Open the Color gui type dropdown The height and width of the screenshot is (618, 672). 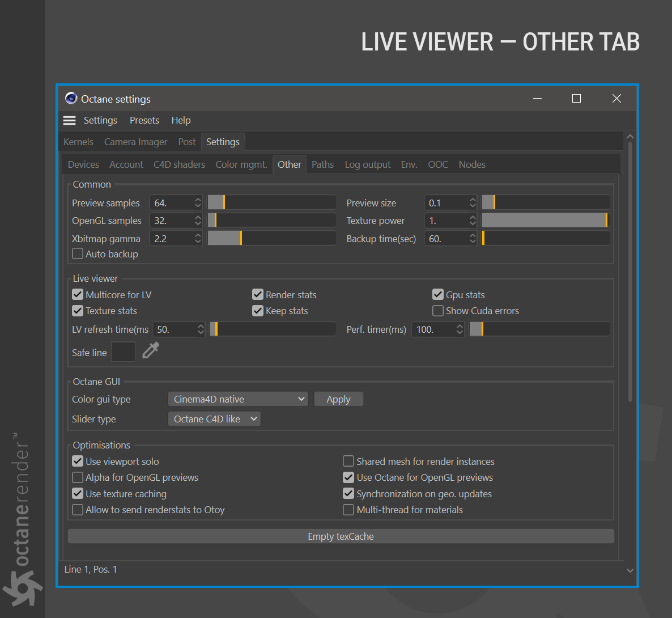[x=238, y=399]
